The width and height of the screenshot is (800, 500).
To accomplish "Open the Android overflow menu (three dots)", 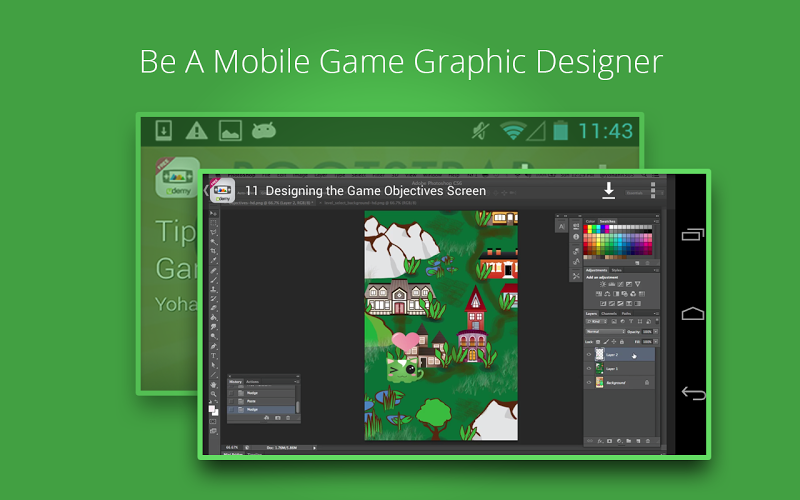I will click(653, 190).
